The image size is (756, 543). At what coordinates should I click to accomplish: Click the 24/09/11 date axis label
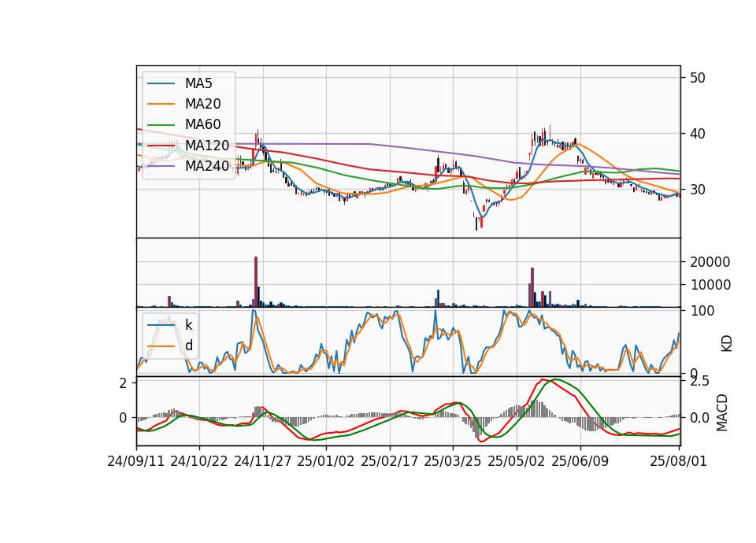tap(136, 461)
